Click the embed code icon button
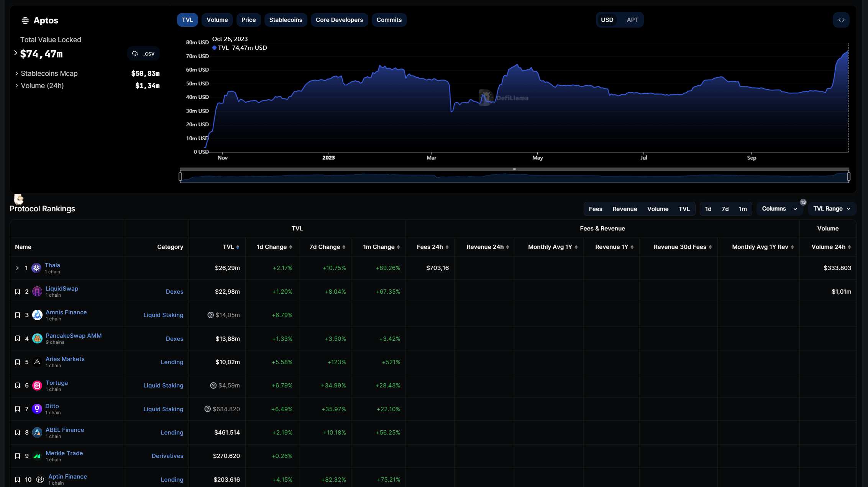Viewport: 868px width, 487px height. 841,20
